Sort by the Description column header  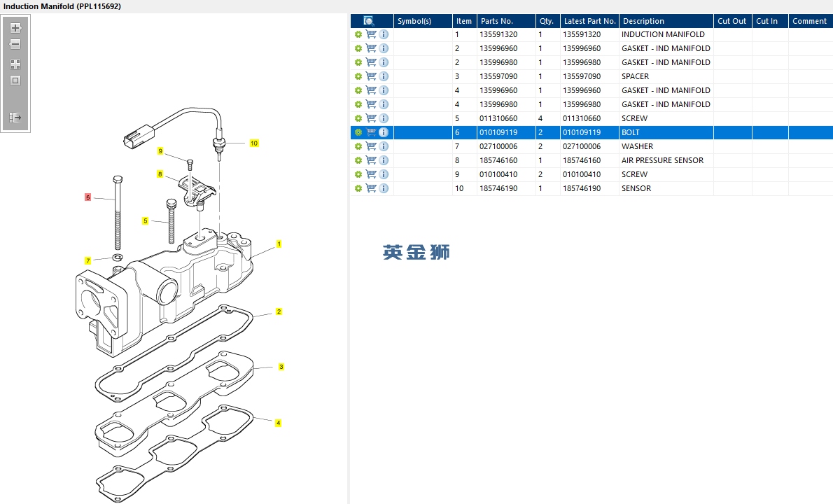click(x=666, y=21)
